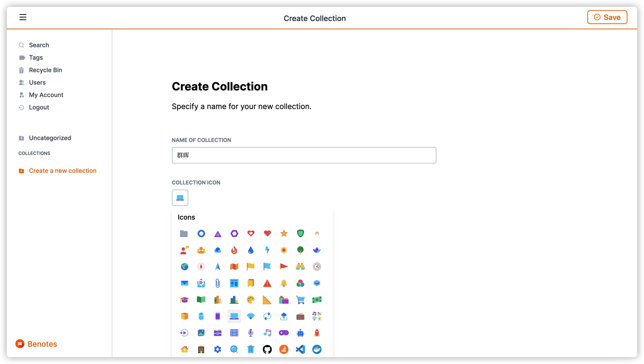Choose the house home icon
Screen dimensions: 644x364
click(184, 349)
